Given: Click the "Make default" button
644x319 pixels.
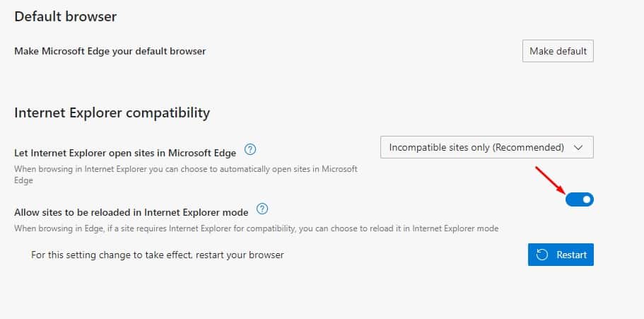Looking at the screenshot, I should coord(558,51).
